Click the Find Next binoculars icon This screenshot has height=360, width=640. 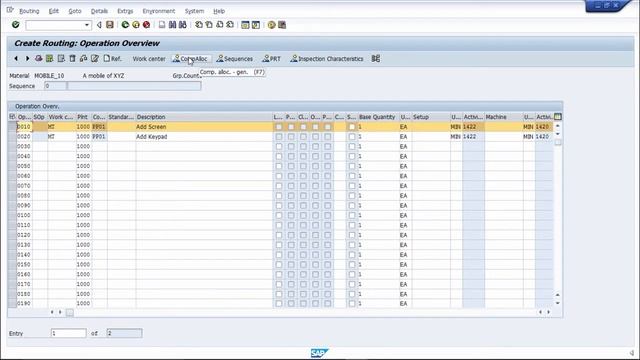[x=183, y=25]
